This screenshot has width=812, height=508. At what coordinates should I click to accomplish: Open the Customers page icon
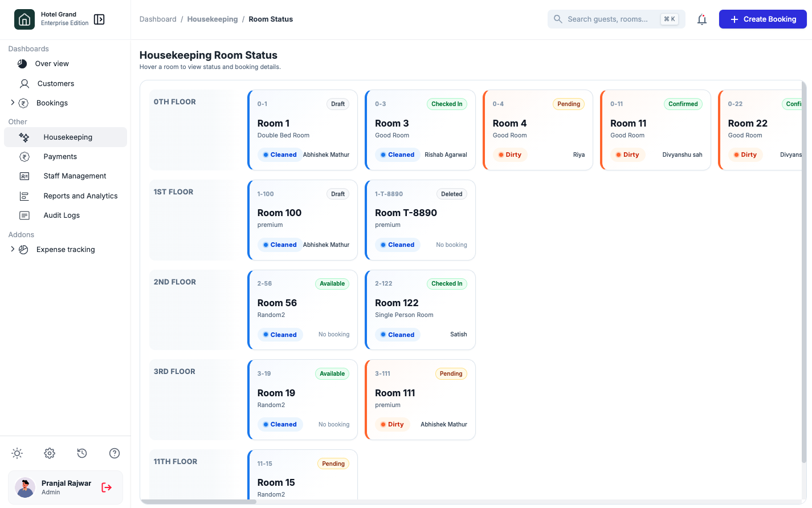pos(25,84)
